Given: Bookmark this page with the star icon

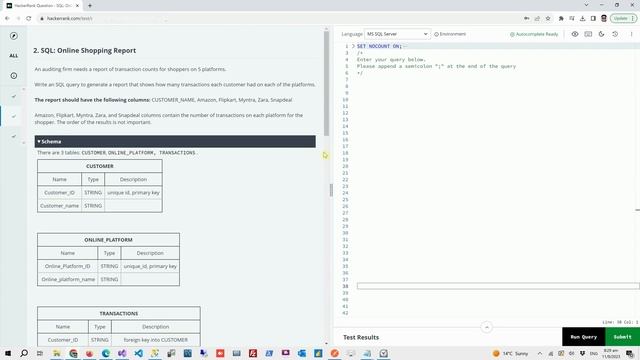Looking at the screenshot, I should coord(548,18).
